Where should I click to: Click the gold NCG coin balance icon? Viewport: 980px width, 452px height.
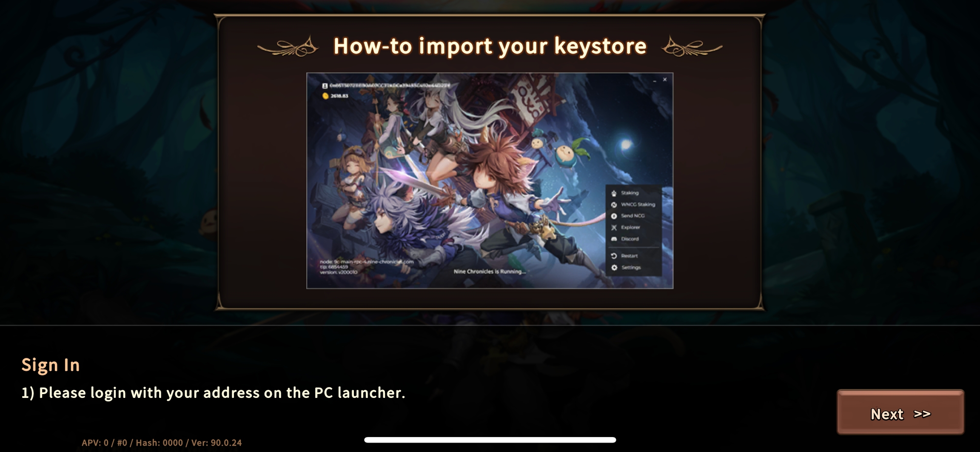(325, 96)
